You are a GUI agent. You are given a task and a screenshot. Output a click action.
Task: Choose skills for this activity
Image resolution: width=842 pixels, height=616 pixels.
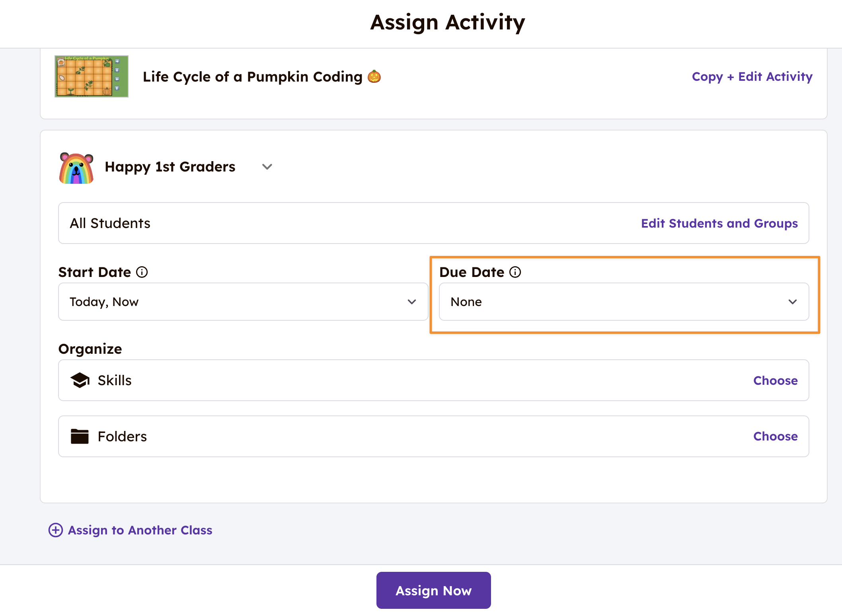point(775,380)
